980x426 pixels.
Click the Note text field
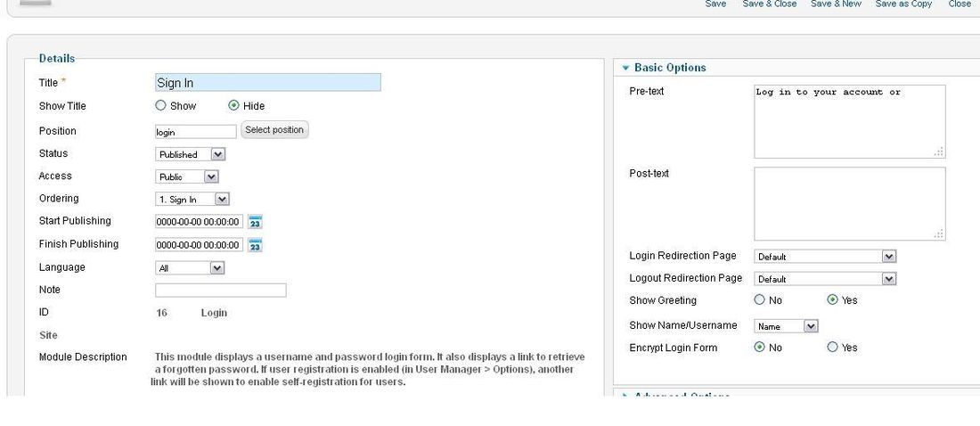(221, 291)
